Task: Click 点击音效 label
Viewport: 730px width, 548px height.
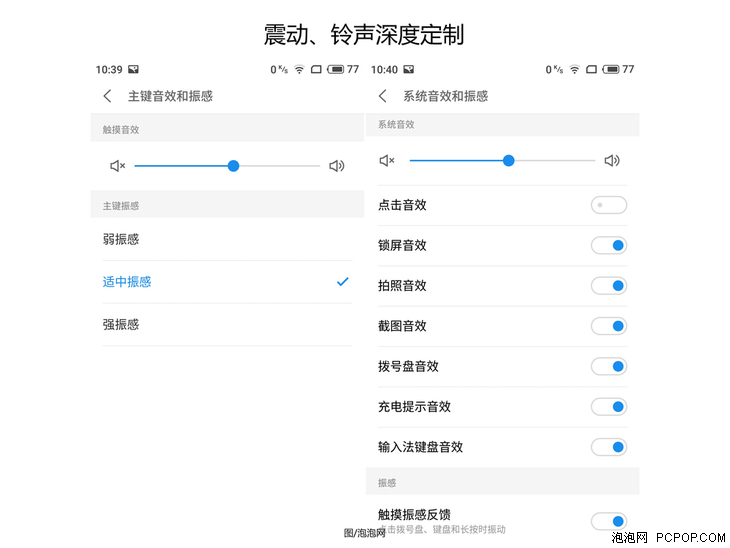Action: click(402, 205)
